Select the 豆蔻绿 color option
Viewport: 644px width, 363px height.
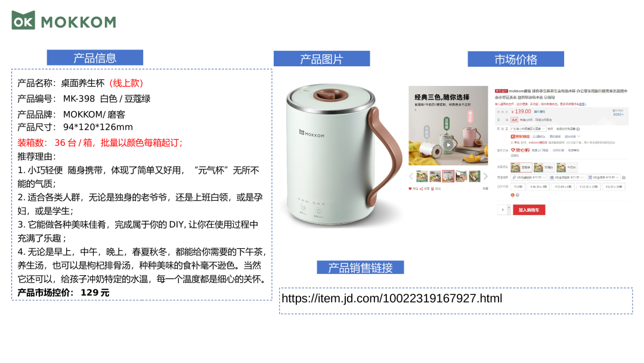tap(521, 167)
